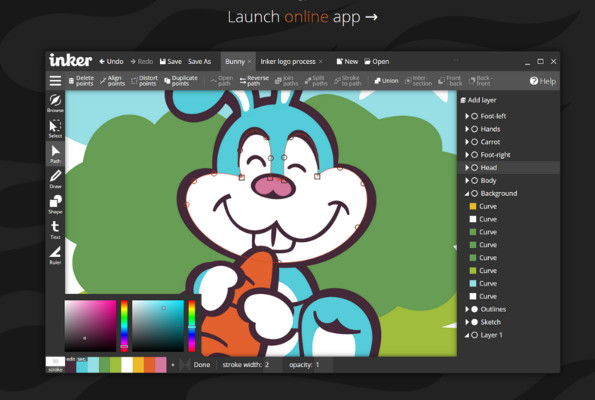The width and height of the screenshot is (595, 400).
Task: Toggle visibility circle of Carrot layer
Action: (x=474, y=142)
